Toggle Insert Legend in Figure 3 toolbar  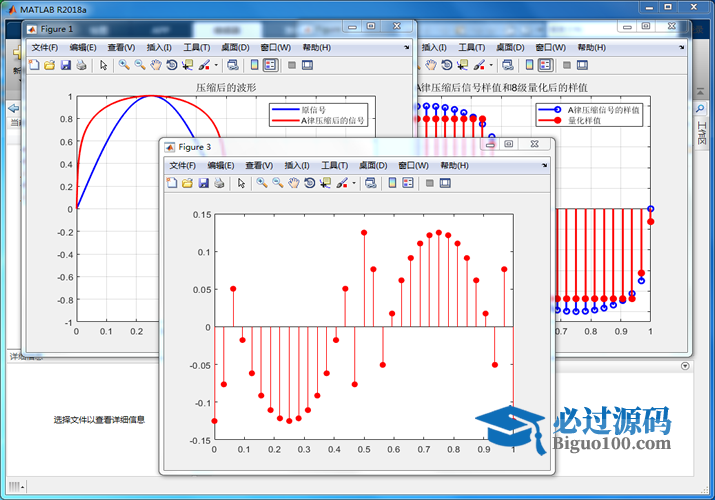[408, 183]
